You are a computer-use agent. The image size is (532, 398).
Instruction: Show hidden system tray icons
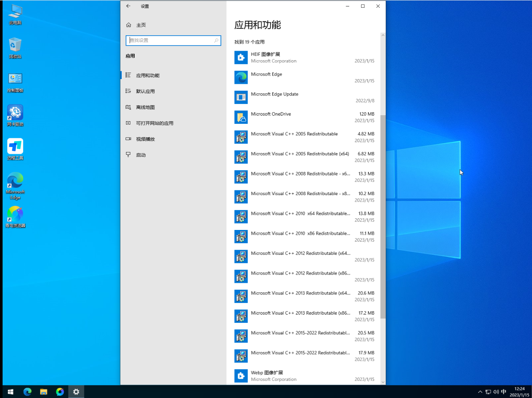[480, 392]
